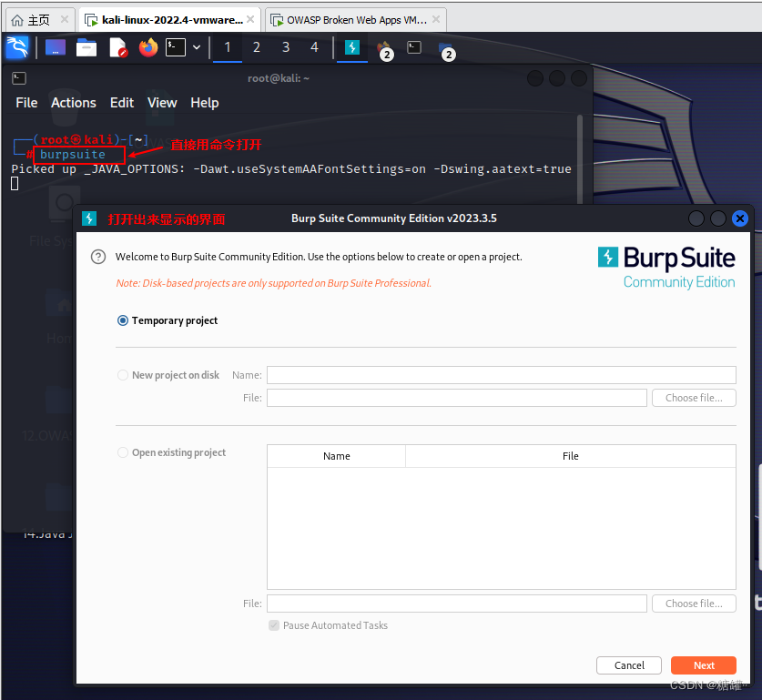Open the text editor from the taskbar

tap(116, 48)
